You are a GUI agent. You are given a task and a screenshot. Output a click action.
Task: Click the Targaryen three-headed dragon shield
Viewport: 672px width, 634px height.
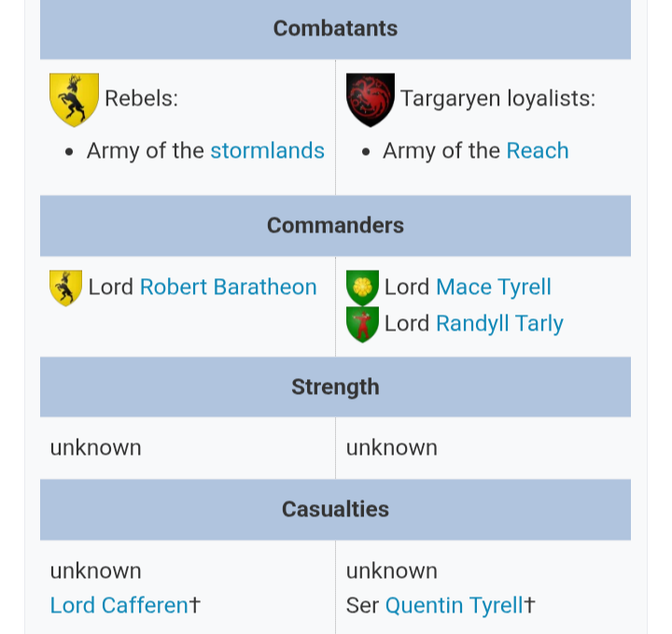371,100
